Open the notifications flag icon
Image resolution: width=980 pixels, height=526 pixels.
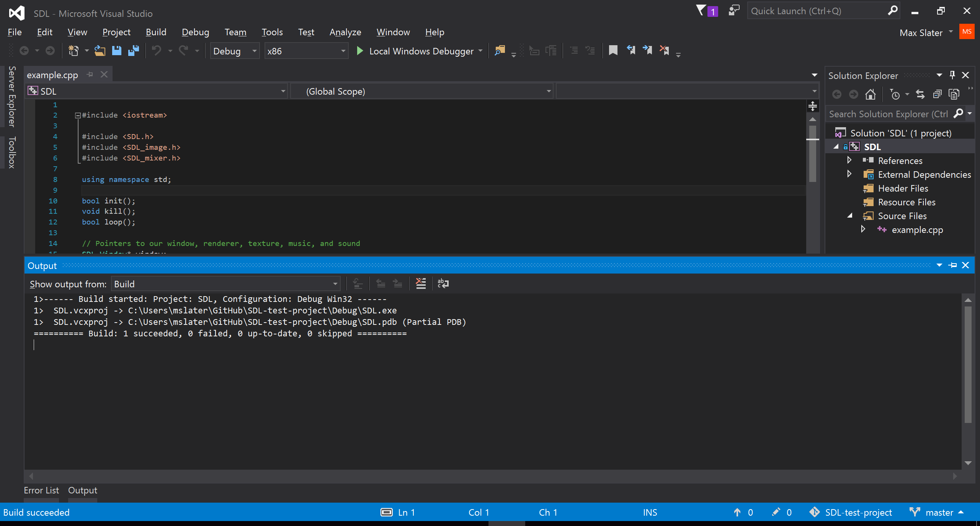click(x=701, y=11)
